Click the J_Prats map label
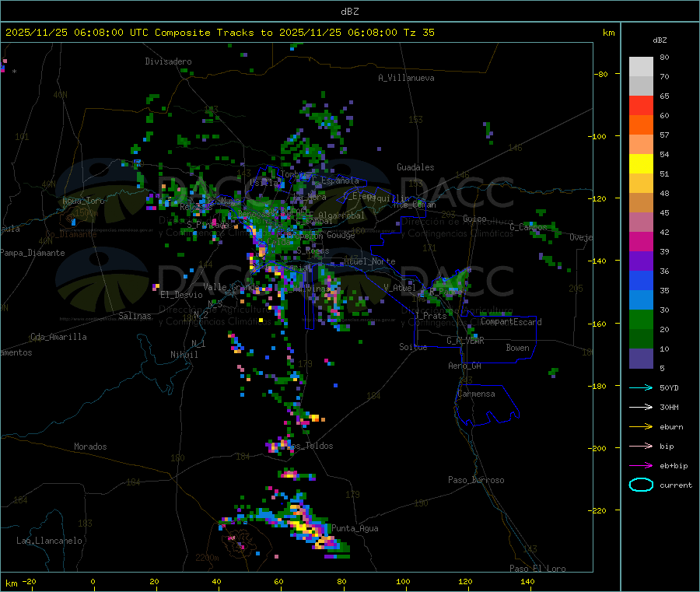700x592 pixels. (x=431, y=316)
